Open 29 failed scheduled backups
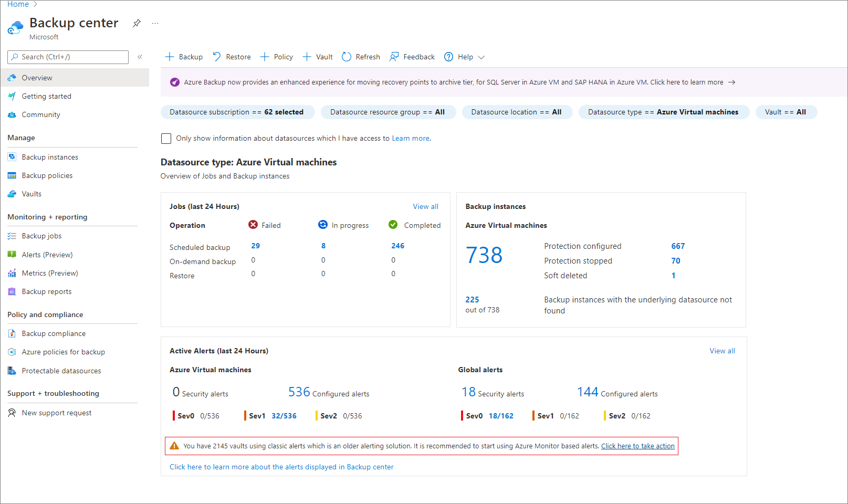Image resolution: width=848 pixels, height=504 pixels. pyautogui.click(x=256, y=246)
